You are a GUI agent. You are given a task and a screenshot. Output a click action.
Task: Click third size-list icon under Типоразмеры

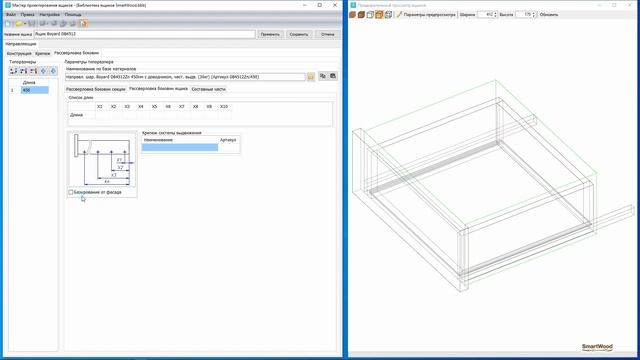click(x=33, y=71)
